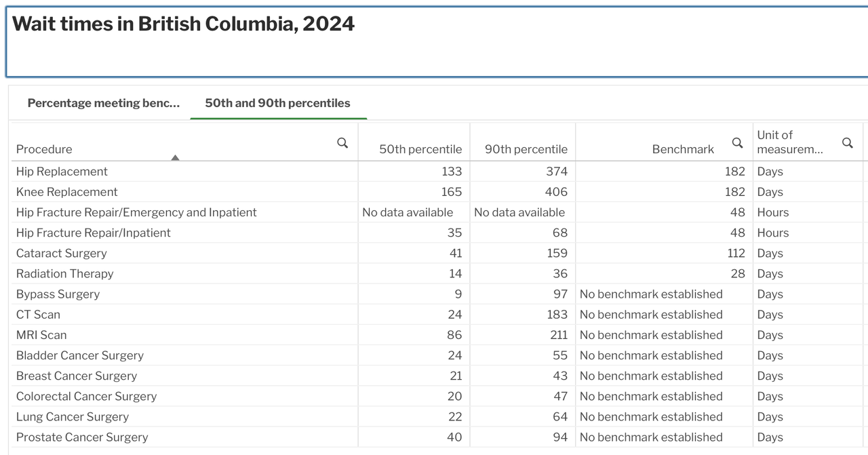Open the search icon in Procedure column
This screenshot has width=868, height=455.
342,142
